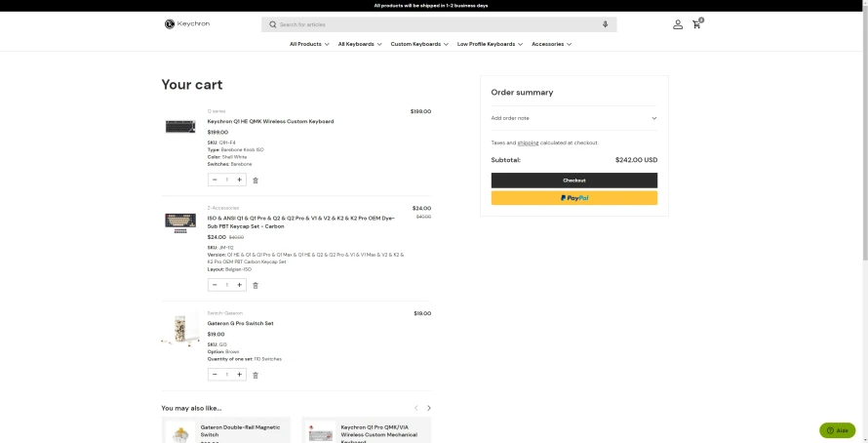Open Gateron G Pro switch jar thumbnail
Viewport: 868px width, 443px height.
tap(180, 330)
